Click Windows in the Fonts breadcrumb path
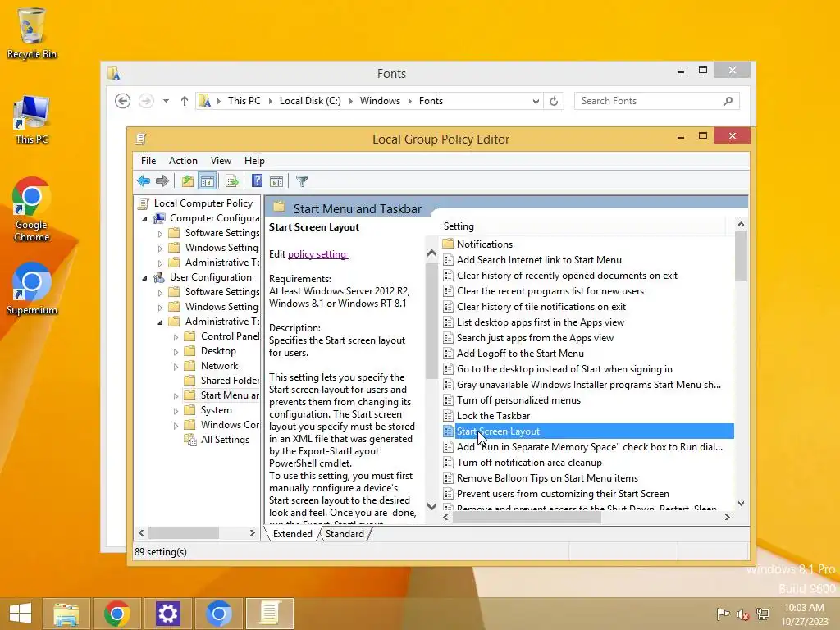Viewport: 840px width, 630px height. [x=380, y=101]
